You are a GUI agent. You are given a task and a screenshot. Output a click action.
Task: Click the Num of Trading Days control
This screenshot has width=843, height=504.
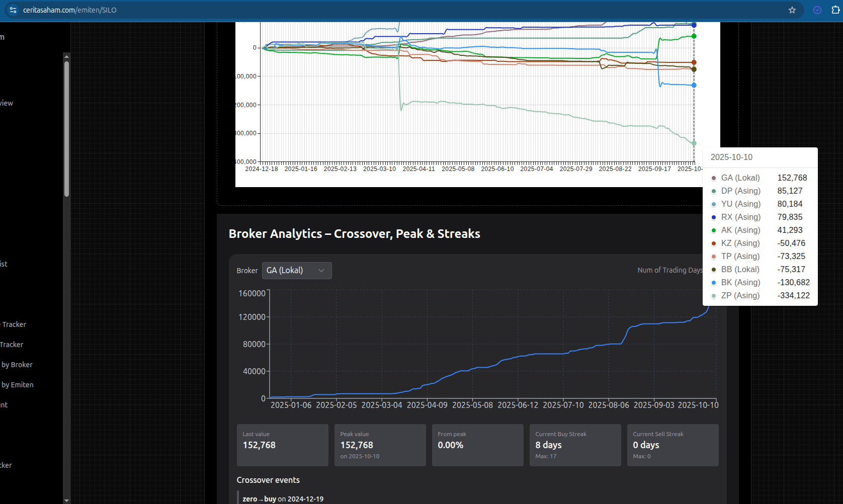point(669,270)
